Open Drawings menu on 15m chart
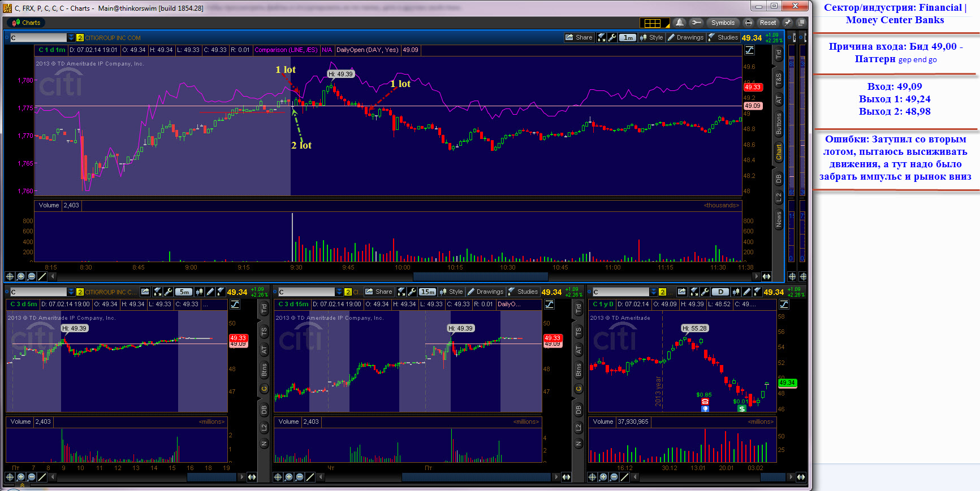 pyautogui.click(x=485, y=292)
